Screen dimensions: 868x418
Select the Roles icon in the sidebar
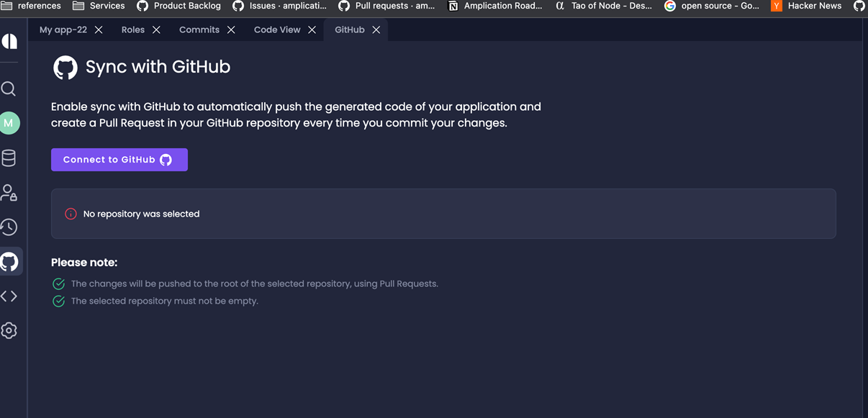tap(9, 192)
